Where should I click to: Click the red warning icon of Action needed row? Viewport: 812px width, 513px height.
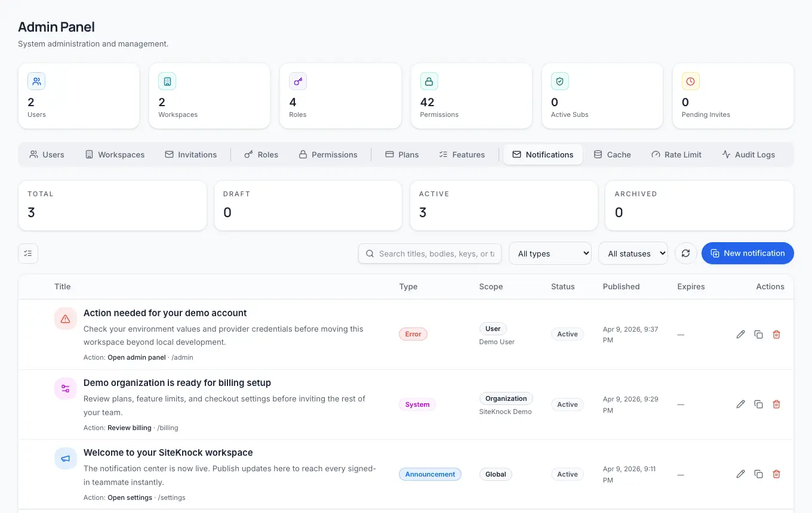click(66, 319)
